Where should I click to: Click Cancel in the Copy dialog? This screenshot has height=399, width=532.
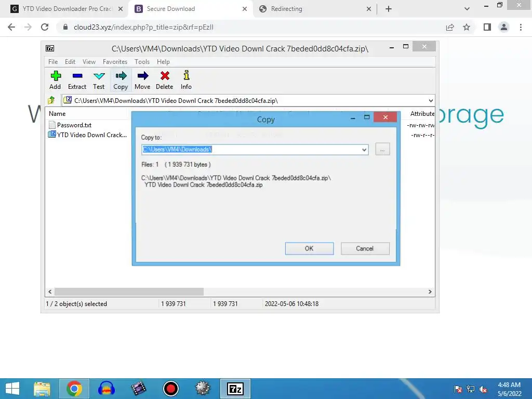point(365,248)
